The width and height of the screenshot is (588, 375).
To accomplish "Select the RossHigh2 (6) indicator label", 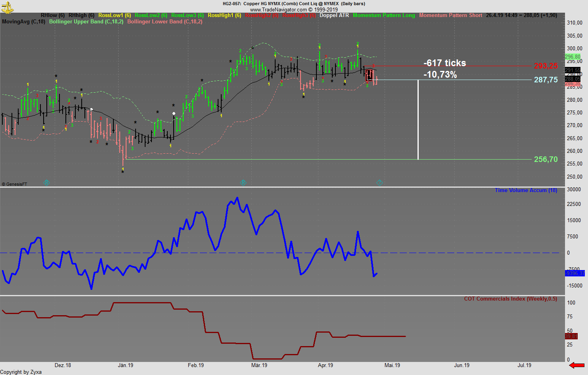I will pos(262,15).
